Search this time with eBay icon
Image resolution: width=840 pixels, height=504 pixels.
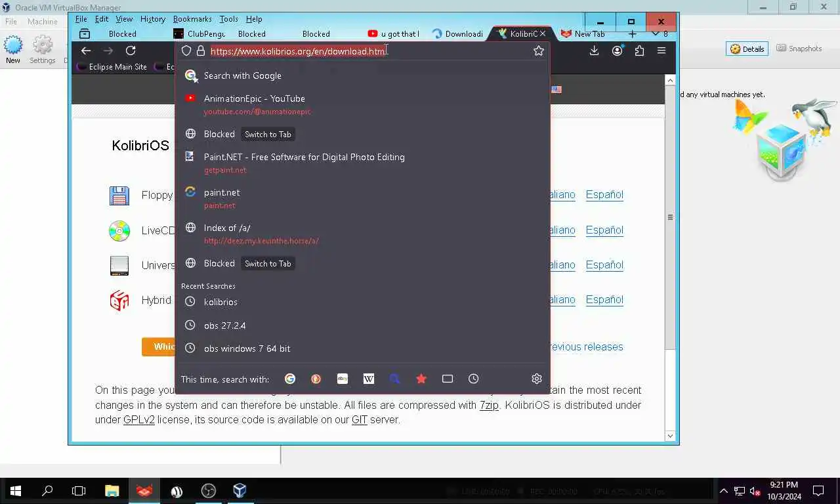(342, 379)
